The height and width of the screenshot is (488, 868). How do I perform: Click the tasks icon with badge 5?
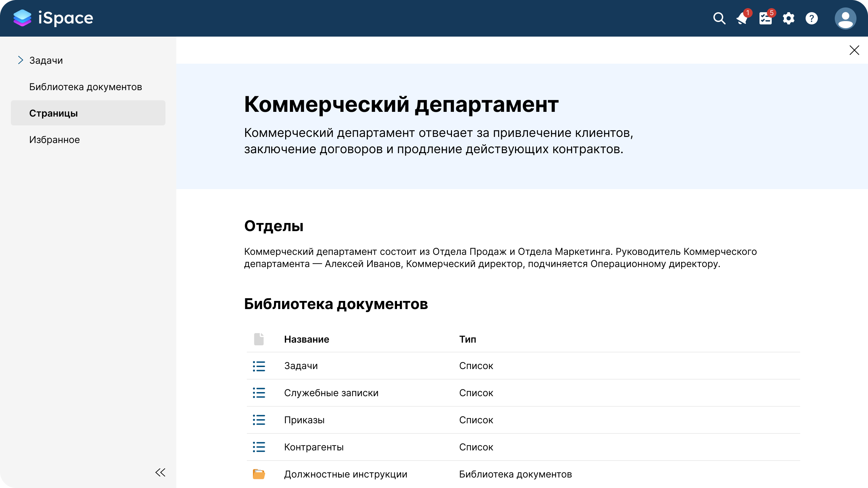765,19
